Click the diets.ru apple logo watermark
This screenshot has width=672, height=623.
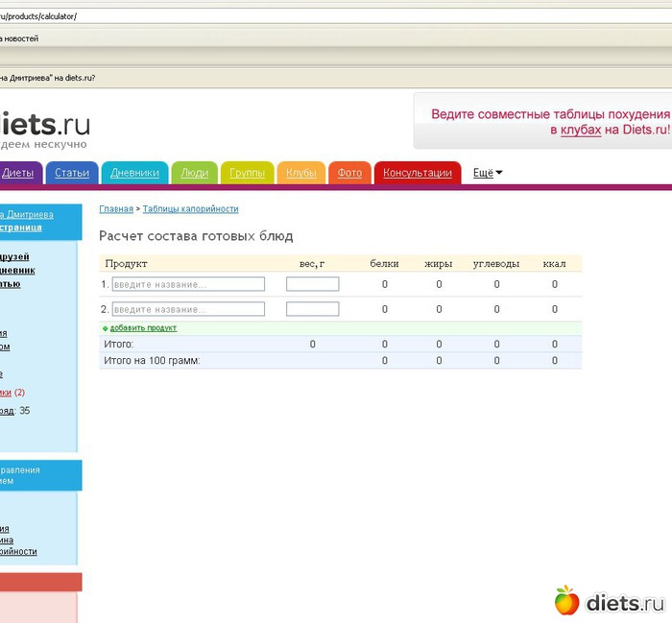(566, 601)
